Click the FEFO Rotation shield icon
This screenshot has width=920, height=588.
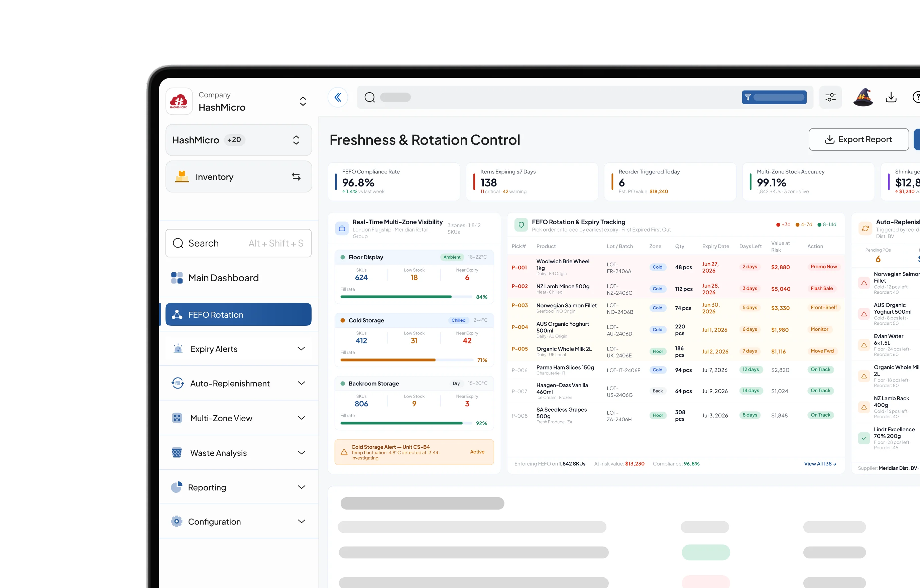click(521, 225)
